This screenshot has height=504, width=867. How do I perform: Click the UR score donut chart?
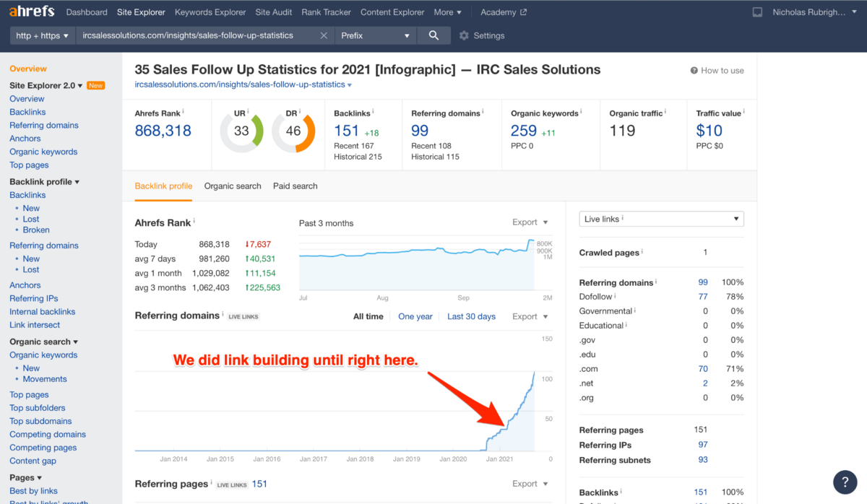[241, 131]
